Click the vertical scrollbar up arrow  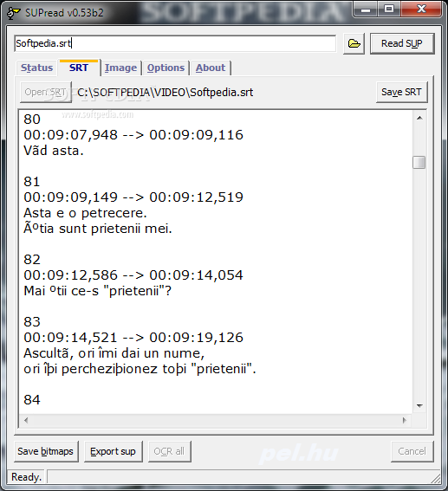click(419, 118)
